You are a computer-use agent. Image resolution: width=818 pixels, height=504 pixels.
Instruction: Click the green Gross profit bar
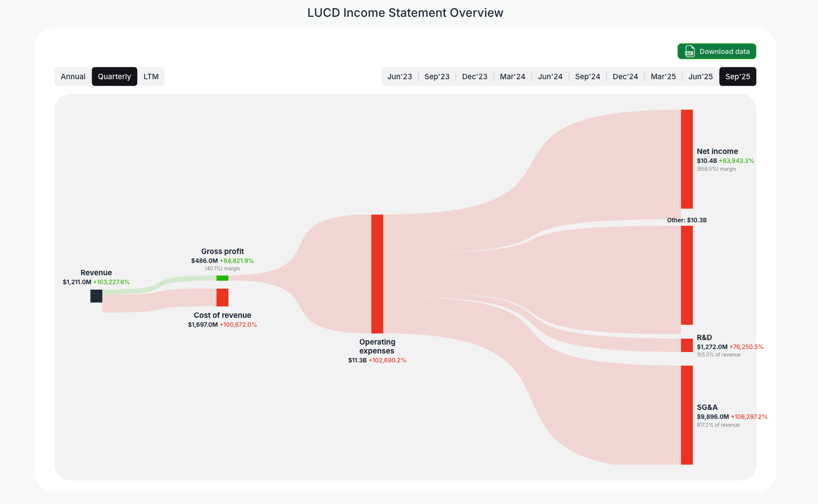click(222, 278)
